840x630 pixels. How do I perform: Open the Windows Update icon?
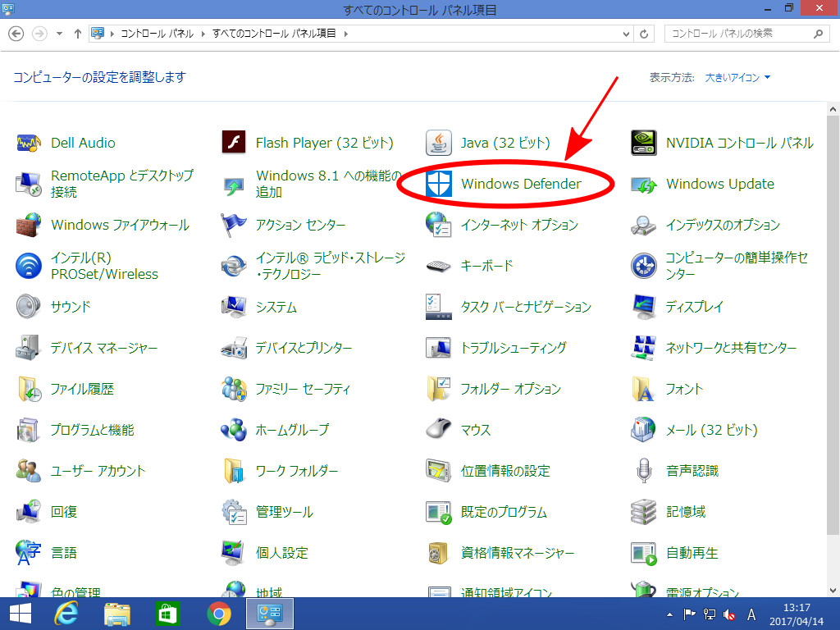[643, 185]
